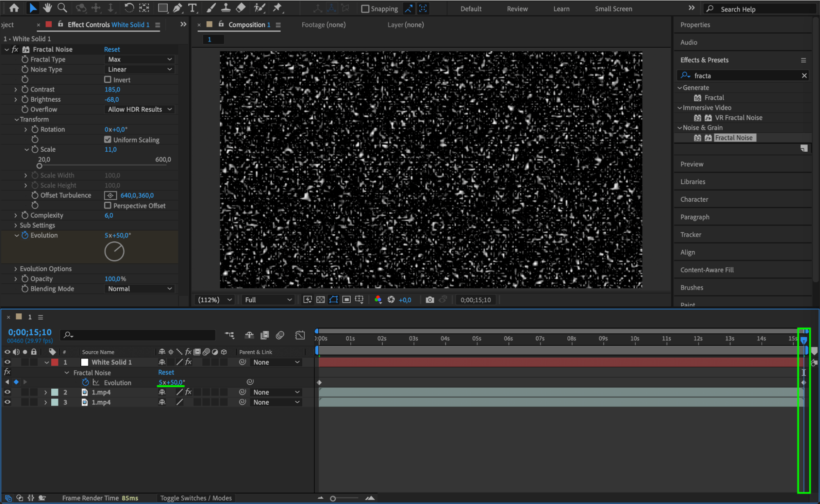Viewport: 820px width, 504px height.
Task: Click the Home icon
Action: 14,8
